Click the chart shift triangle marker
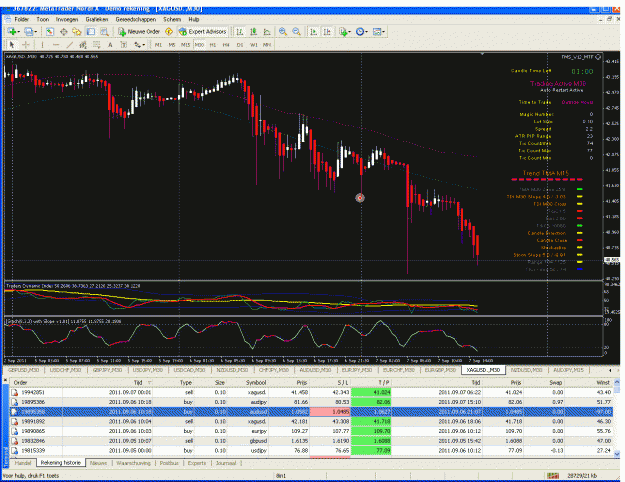 [483, 53]
